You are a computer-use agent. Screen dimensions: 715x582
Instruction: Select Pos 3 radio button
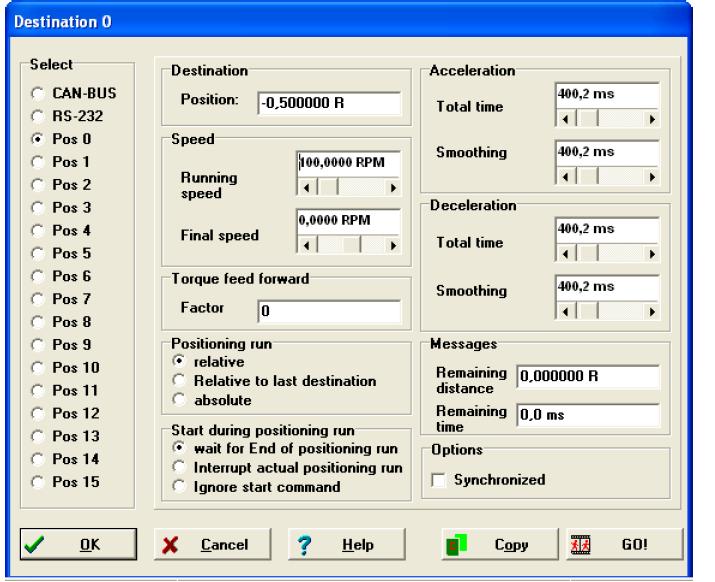pos(37,208)
